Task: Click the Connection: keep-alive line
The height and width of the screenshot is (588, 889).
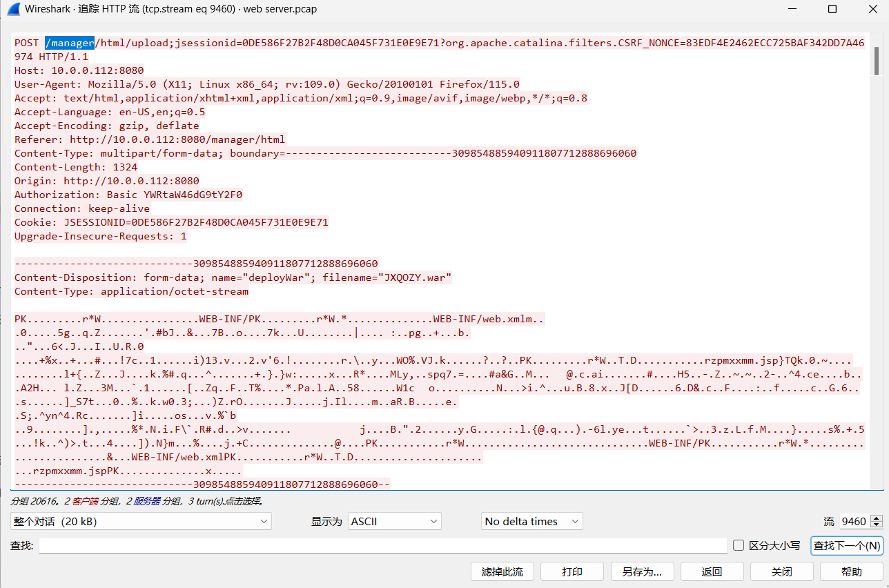Action: coord(82,208)
